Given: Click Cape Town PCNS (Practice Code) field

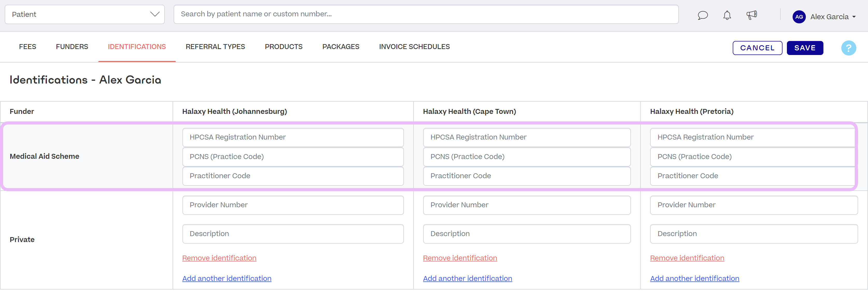Looking at the screenshot, I should click(x=527, y=157).
